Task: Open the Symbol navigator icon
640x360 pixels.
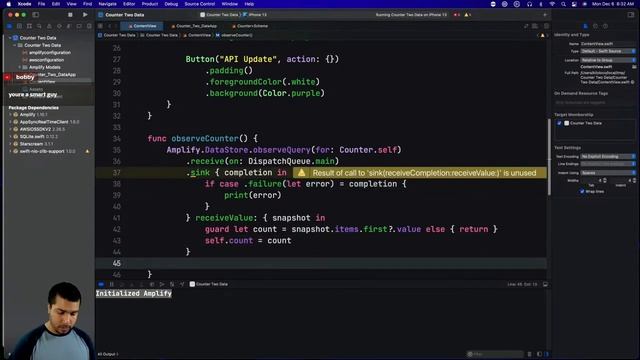Action: [29, 26]
